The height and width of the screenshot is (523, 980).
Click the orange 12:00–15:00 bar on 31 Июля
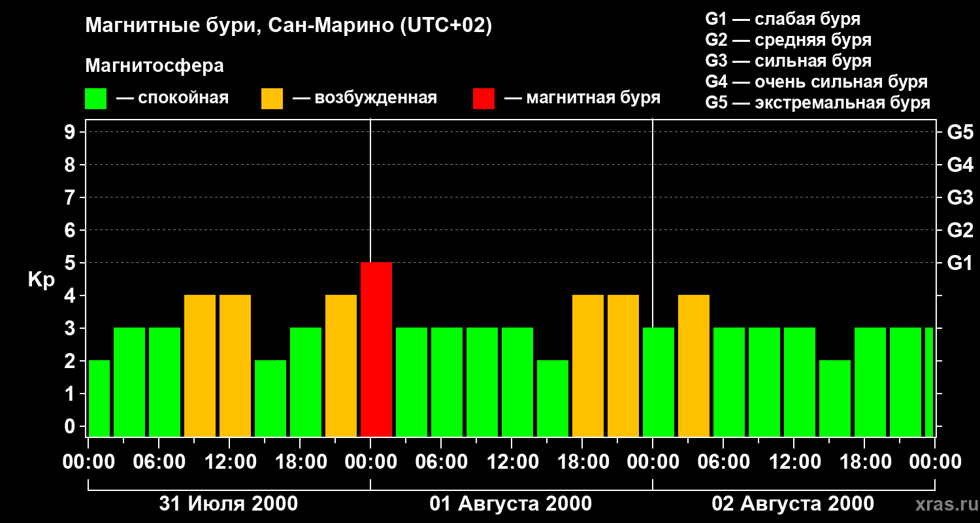[x=235, y=366]
